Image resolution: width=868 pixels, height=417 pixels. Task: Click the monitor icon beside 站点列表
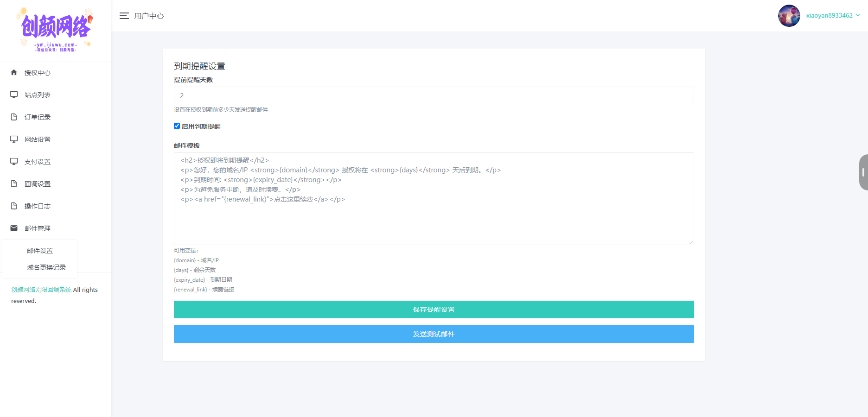(x=14, y=95)
